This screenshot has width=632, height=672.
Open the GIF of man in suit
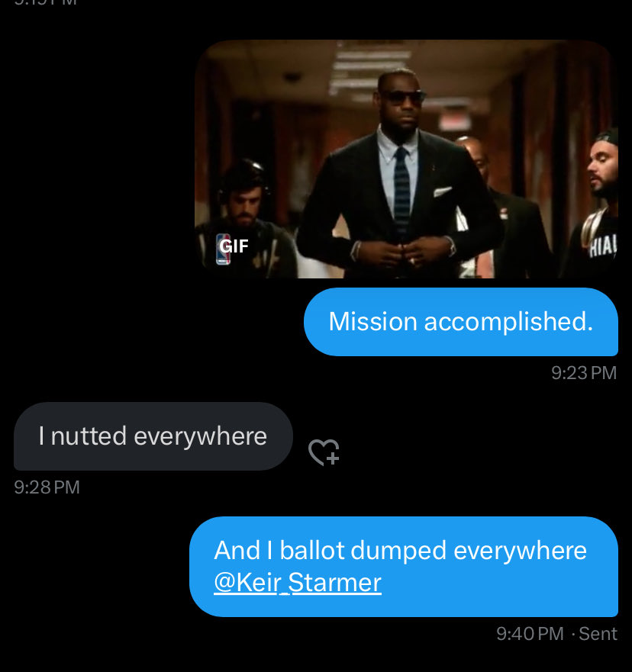pos(406,159)
